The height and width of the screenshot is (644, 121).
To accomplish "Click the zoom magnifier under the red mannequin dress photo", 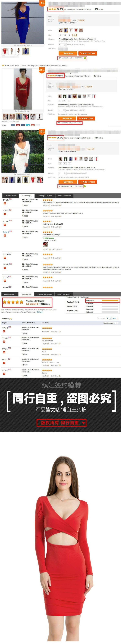I will pos(16,111).
